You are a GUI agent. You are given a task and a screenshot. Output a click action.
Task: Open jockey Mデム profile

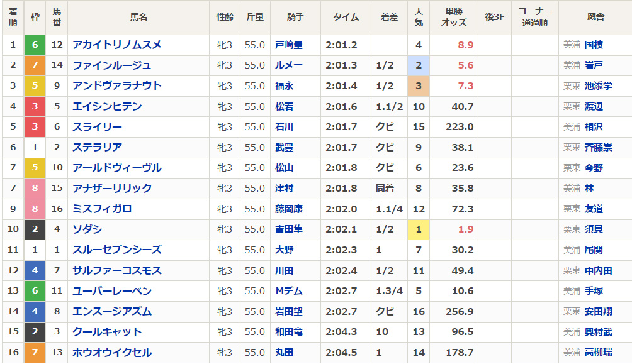288,290
